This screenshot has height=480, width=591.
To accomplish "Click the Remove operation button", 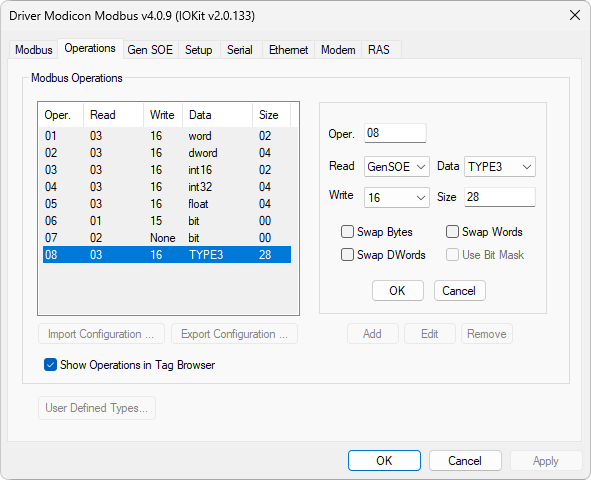I will click(x=487, y=334).
